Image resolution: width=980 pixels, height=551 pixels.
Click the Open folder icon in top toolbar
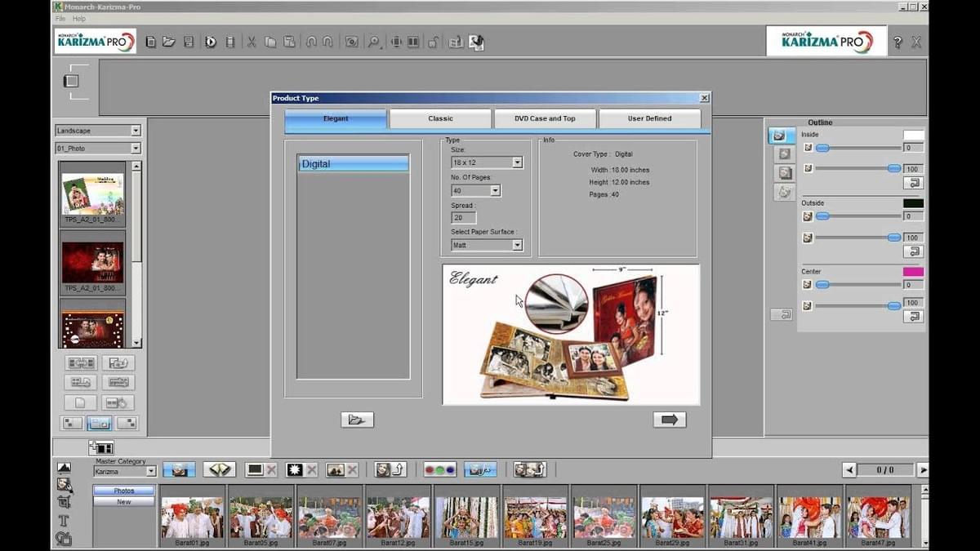pos(169,42)
